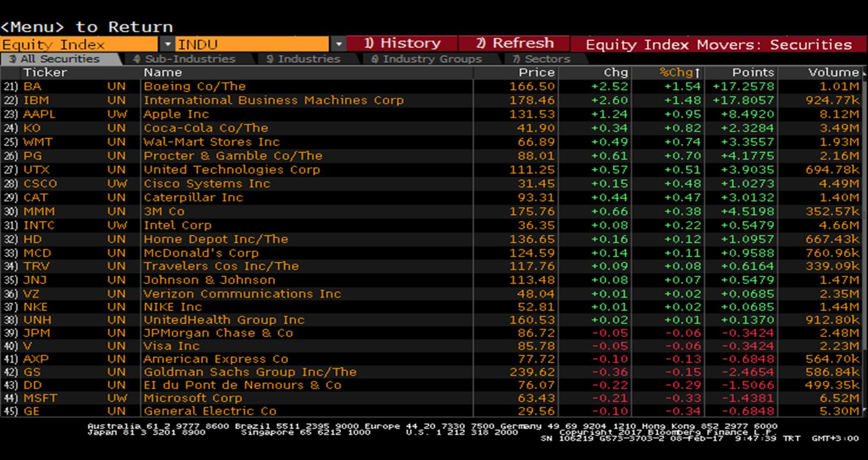Viewport: 868px width, 460px height.
Task: Select the PG ticker
Action: click(32, 156)
